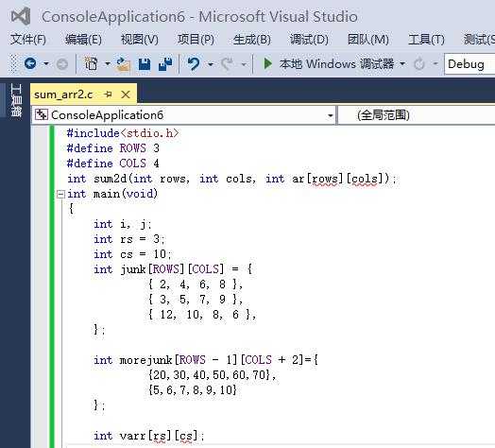Viewport: 495px width, 448px height.
Task: Open the 文件(F) menu
Action: tap(28, 40)
